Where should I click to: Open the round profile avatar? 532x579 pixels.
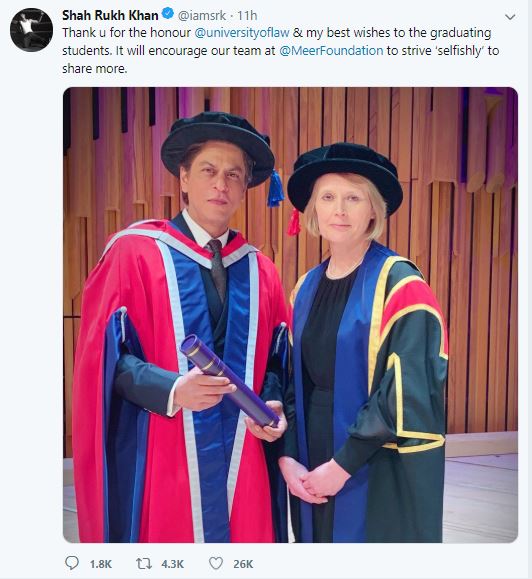pyautogui.click(x=31, y=30)
